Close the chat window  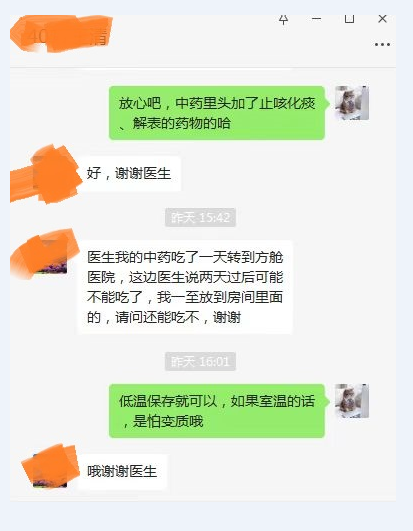pos(382,19)
